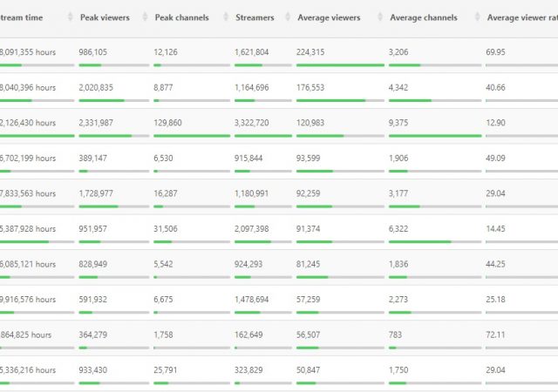Click sort arrows icon beside Peak channels
Viewport: 558px width, 392px height.
(x=218, y=17)
